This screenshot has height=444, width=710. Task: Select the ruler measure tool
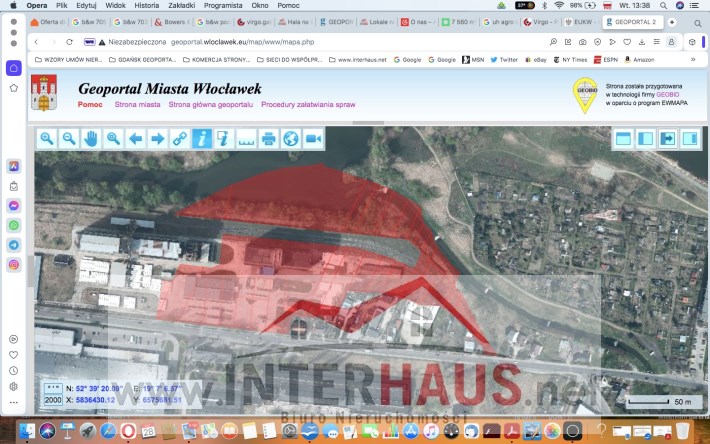tap(246, 139)
